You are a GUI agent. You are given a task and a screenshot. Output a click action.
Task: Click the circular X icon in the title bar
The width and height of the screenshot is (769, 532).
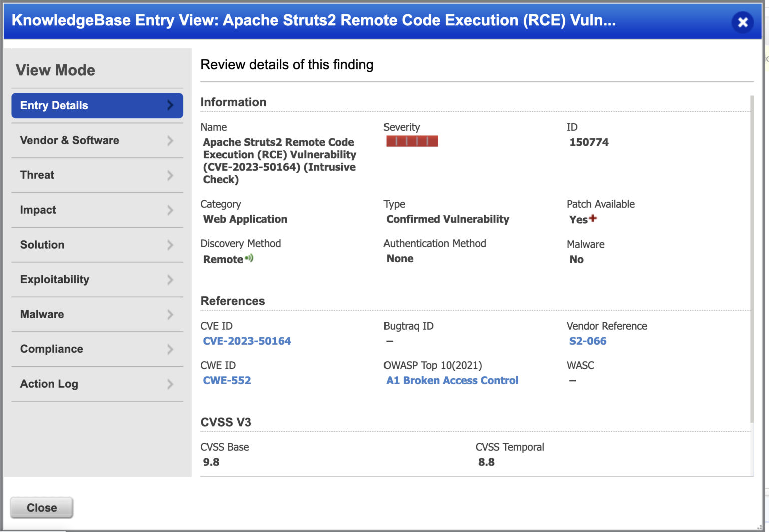pyautogui.click(x=743, y=22)
